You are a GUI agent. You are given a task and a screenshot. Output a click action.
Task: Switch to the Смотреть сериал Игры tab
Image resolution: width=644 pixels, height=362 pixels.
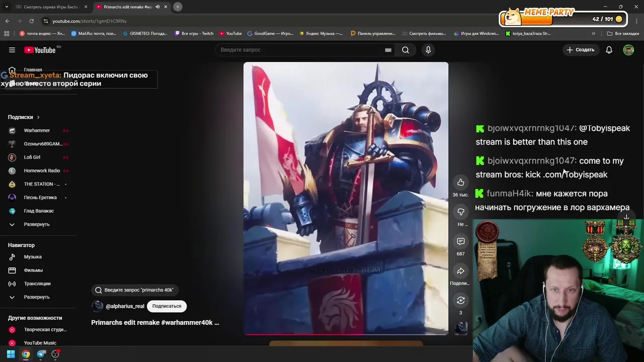(51, 7)
